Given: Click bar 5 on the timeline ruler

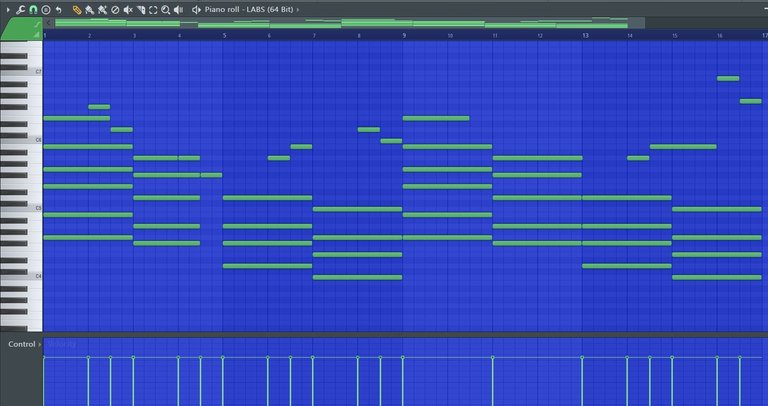Looking at the screenshot, I should 224,36.
